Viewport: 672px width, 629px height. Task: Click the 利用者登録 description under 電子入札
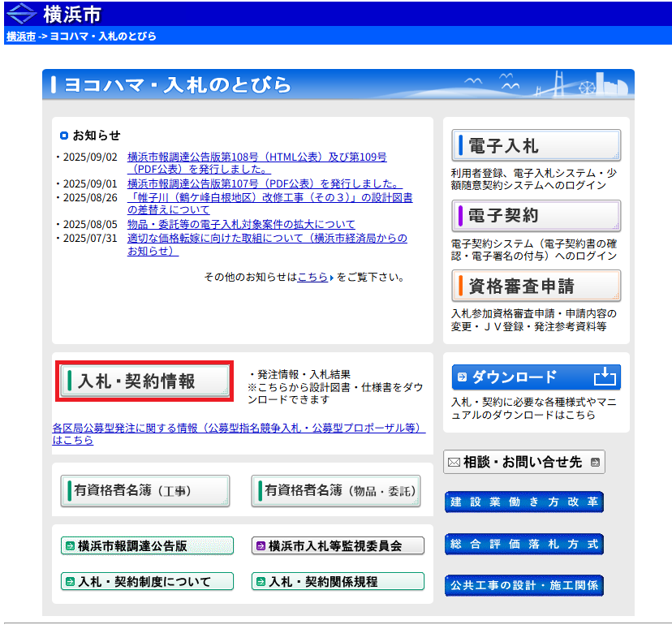coord(533,179)
